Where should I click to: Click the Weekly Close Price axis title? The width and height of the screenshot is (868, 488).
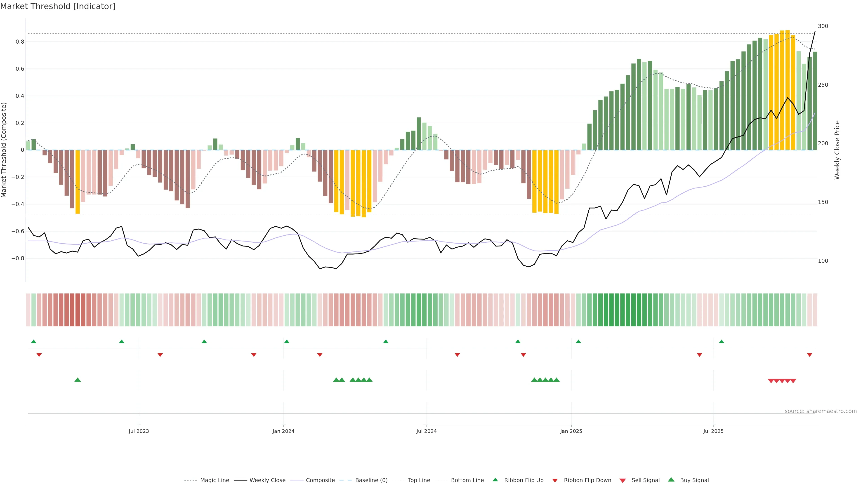[837, 150]
